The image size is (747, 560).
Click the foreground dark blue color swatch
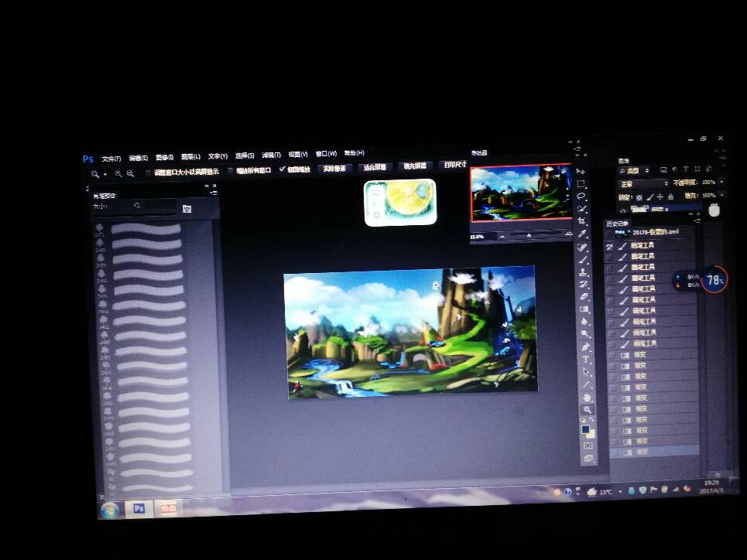click(x=585, y=430)
